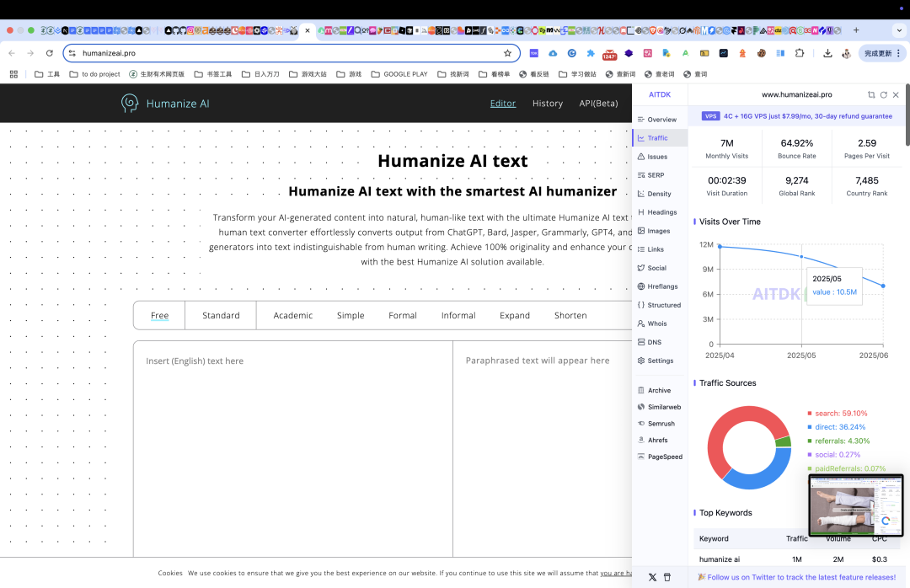Select the Standard mode tab
The image size is (910, 588).
221,315
